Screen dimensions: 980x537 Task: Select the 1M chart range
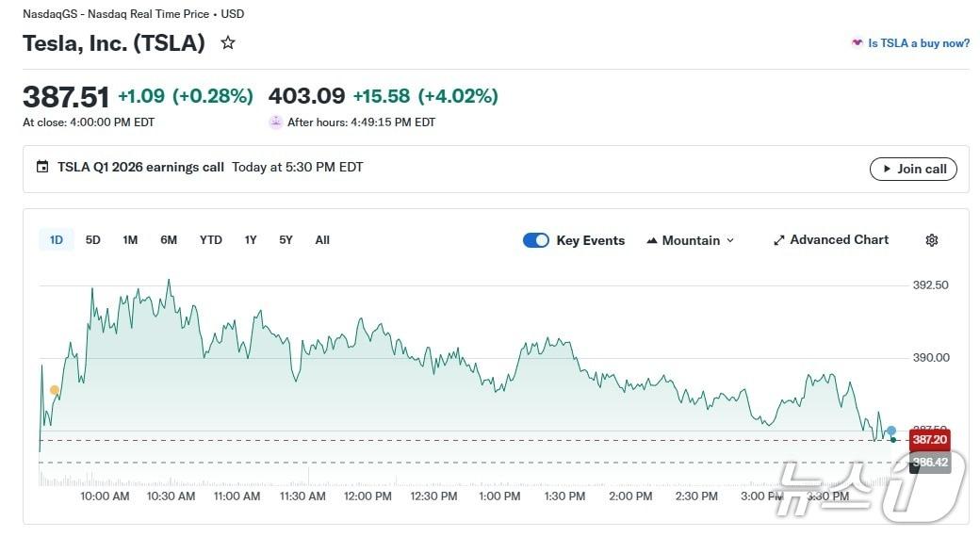click(x=130, y=240)
